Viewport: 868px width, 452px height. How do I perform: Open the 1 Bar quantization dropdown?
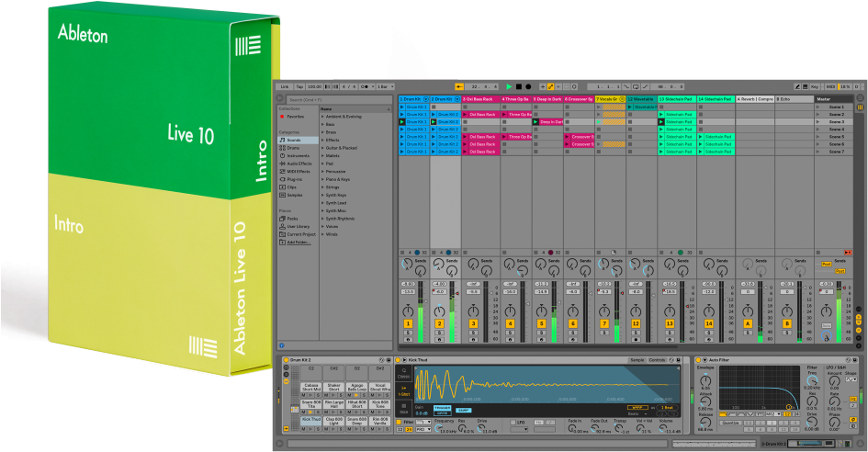click(385, 86)
